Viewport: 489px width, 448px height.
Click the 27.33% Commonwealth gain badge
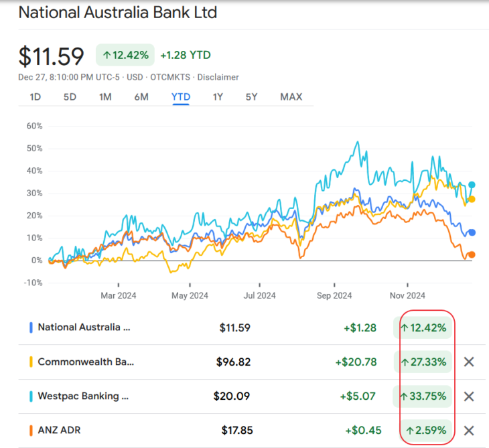click(423, 362)
